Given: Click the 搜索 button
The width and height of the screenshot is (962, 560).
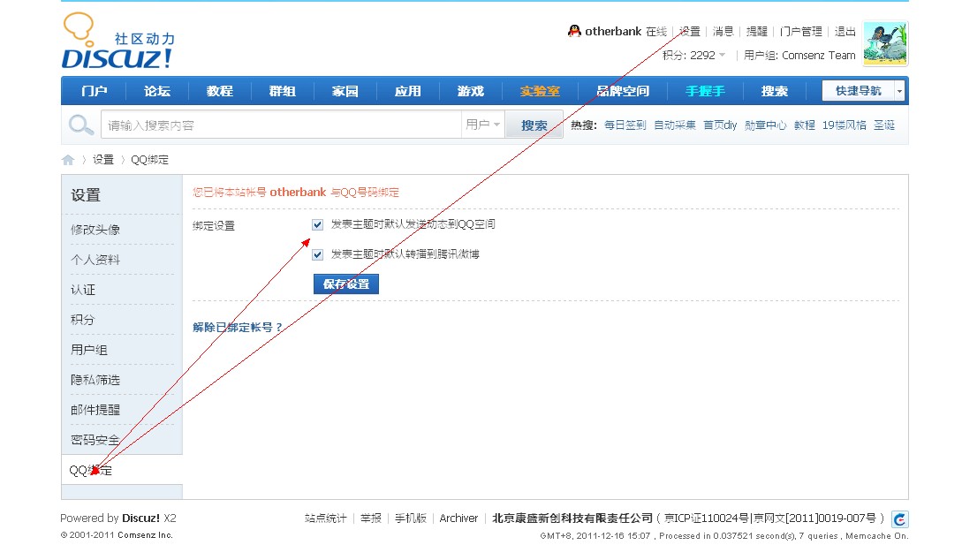Looking at the screenshot, I should click(x=534, y=125).
